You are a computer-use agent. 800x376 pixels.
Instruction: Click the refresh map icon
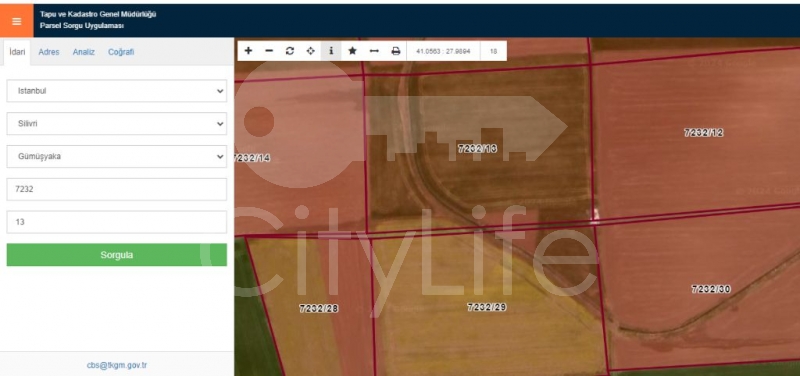coord(290,51)
